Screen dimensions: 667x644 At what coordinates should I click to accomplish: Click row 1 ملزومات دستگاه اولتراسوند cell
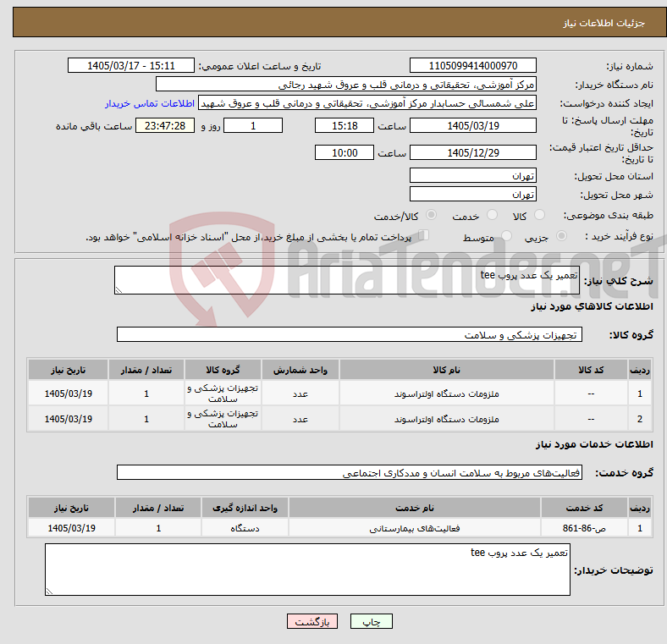447,394
